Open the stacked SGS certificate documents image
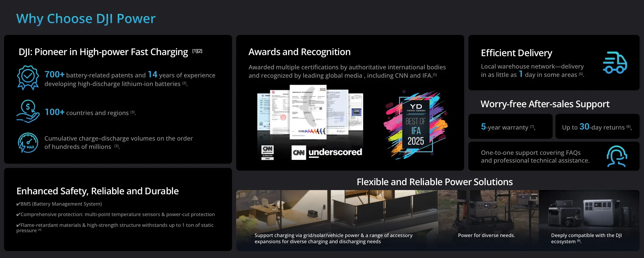Image resolution: width=644 pixels, height=258 pixels. (x=310, y=112)
